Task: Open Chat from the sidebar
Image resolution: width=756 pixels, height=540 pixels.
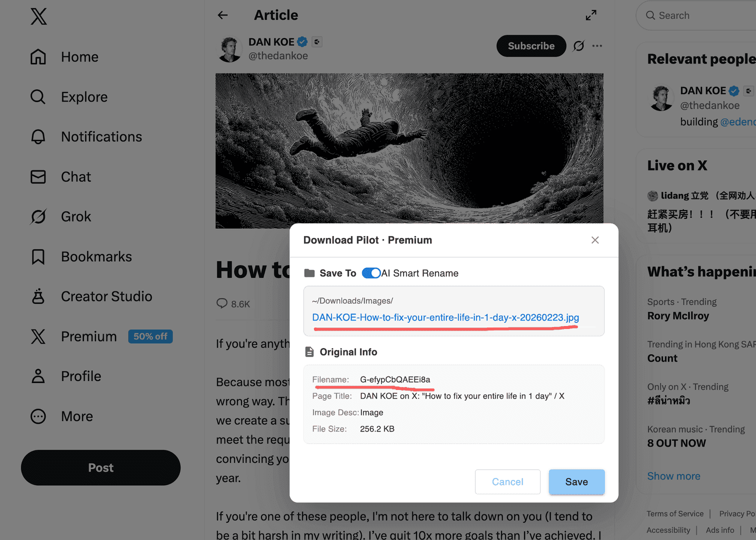Action: (75, 176)
